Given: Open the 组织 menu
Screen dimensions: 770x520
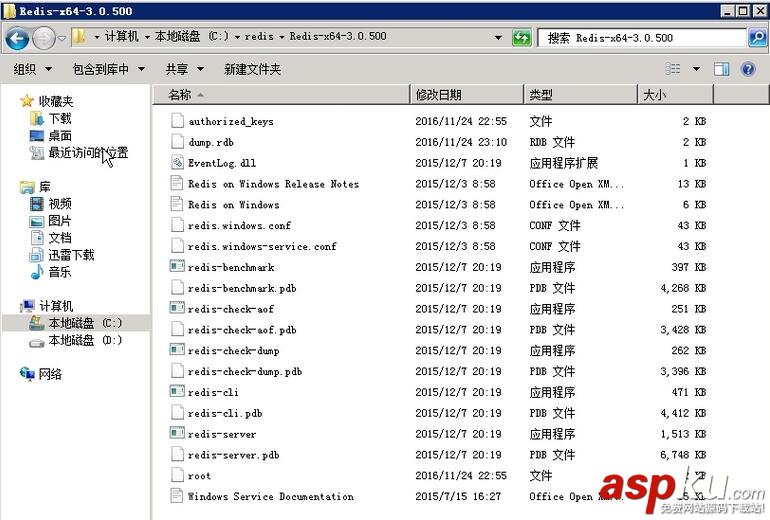Looking at the screenshot, I should point(32,69).
